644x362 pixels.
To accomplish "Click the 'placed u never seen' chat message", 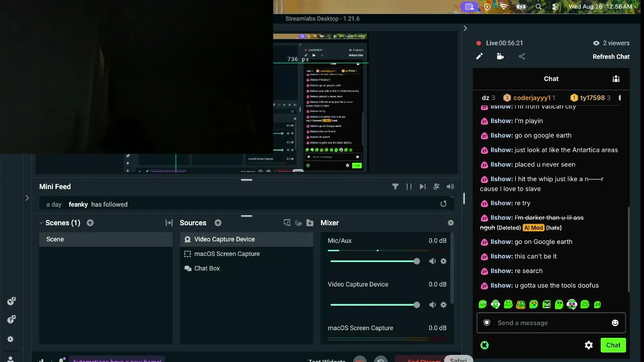I will pyautogui.click(x=545, y=164).
